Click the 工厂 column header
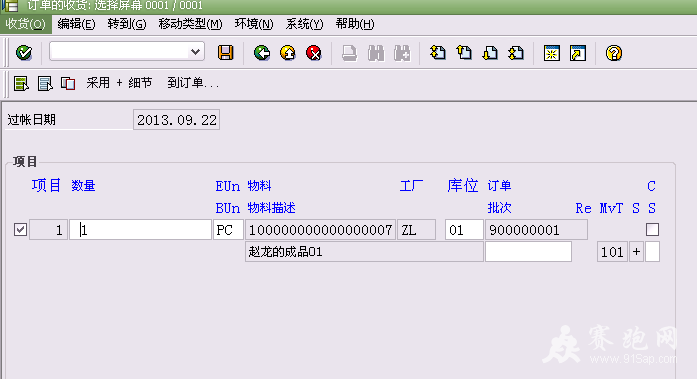This screenshot has width=697, height=379. 411,185
